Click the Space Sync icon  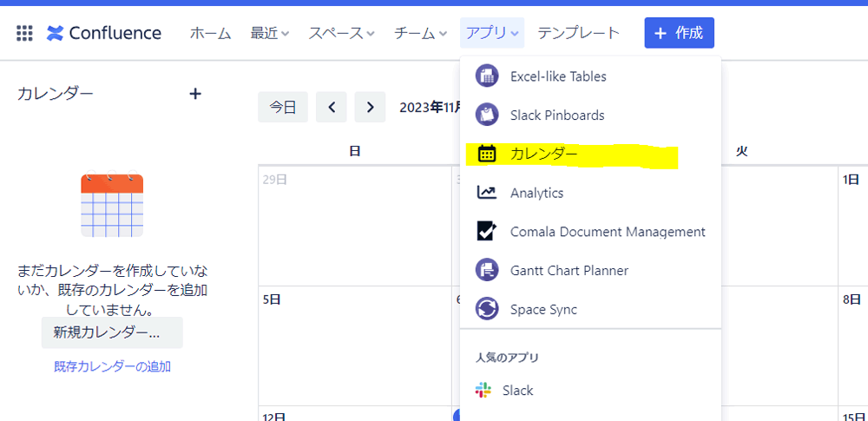pyautogui.click(x=487, y=309)
